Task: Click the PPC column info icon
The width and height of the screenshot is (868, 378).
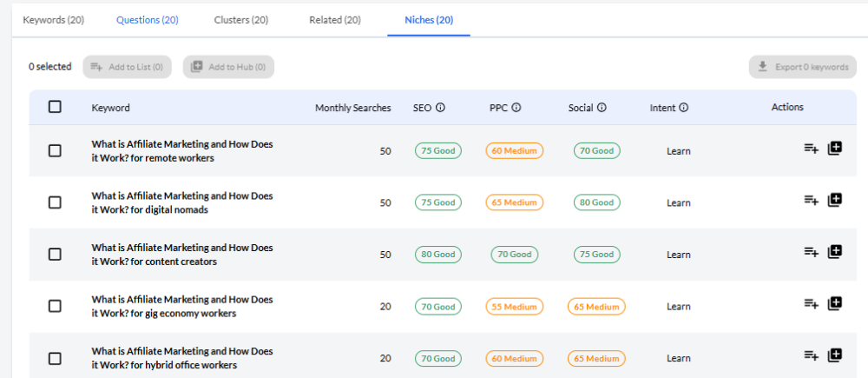Action: 516,109
